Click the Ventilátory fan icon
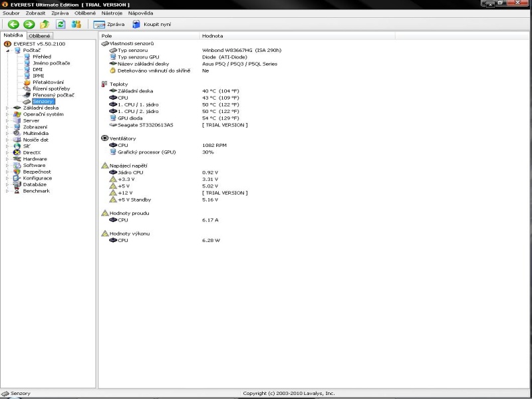 105,138
